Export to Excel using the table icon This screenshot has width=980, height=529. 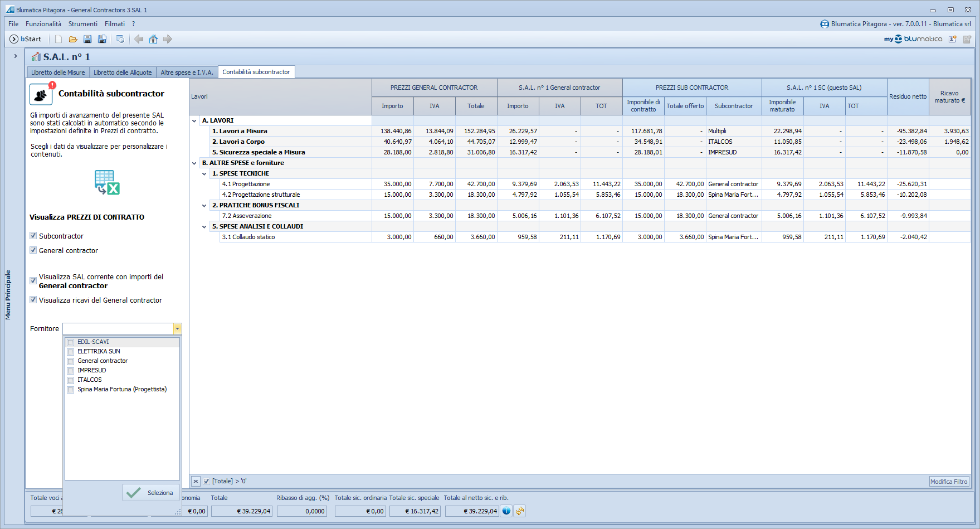click(x=107, y=182)
